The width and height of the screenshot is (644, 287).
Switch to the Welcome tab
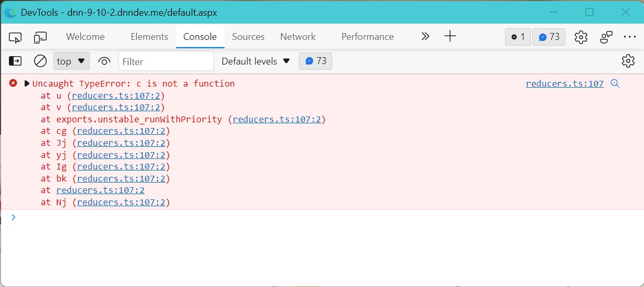tap(85, 37)
